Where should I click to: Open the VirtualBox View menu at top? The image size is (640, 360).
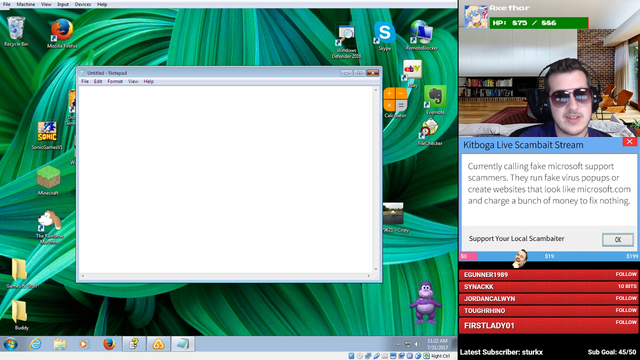click(x=46, y=4)
